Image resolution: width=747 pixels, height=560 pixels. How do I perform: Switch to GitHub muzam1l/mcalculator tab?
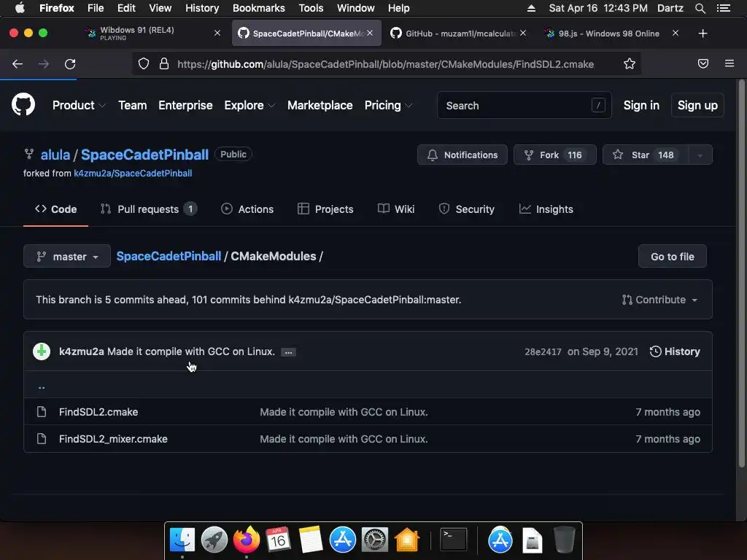click(457, 34)
